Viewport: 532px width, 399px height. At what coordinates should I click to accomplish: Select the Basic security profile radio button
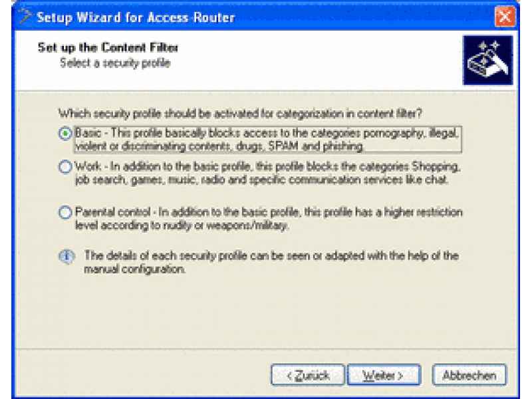click(65, 134)
